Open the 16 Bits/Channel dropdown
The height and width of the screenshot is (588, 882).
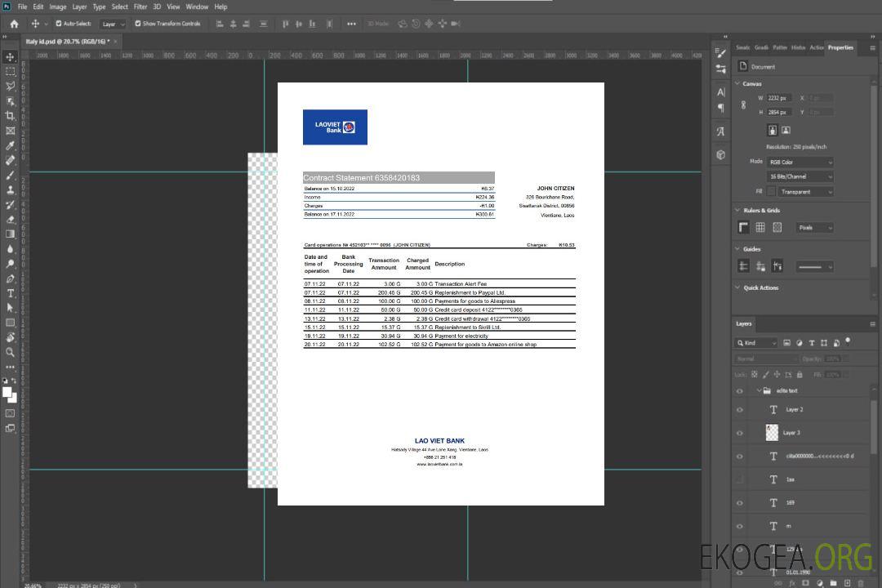(800, 176)
